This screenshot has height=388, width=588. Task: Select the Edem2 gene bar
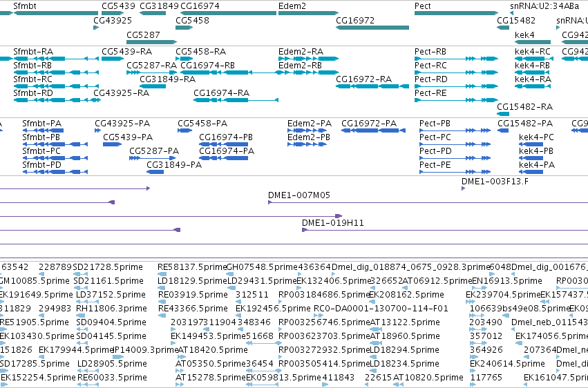click(308, 13)
